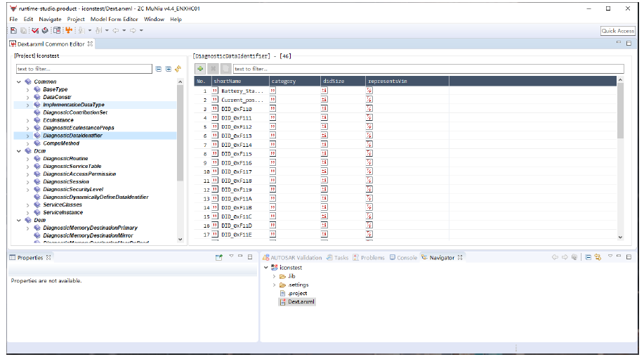
Task: Click the shortName icon of row DID_0xF116
Action: tap(215, 162)
